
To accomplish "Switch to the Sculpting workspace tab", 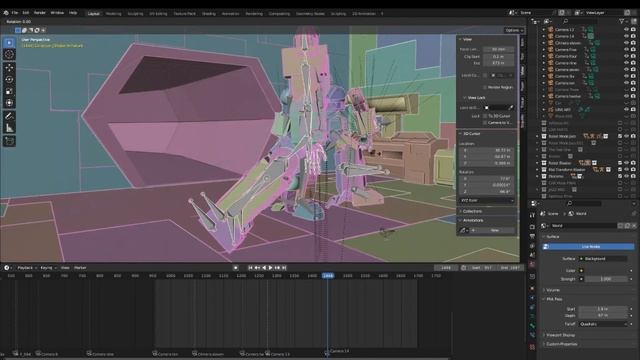I will pos(136,14).
